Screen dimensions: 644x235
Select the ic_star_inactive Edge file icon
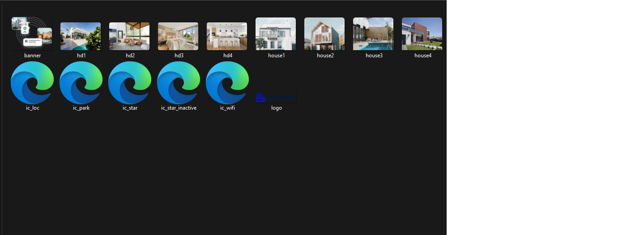tap(179, 83)
